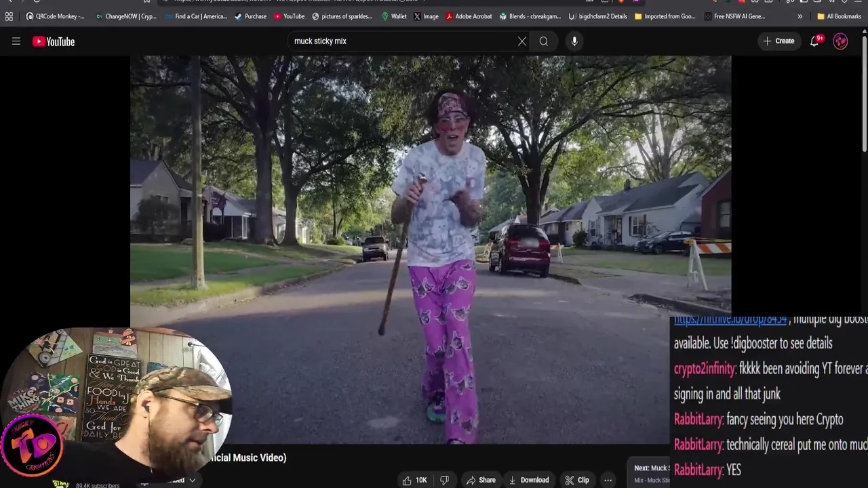
Task: Open the Find a Car bookmark
Action: (196, 16)
